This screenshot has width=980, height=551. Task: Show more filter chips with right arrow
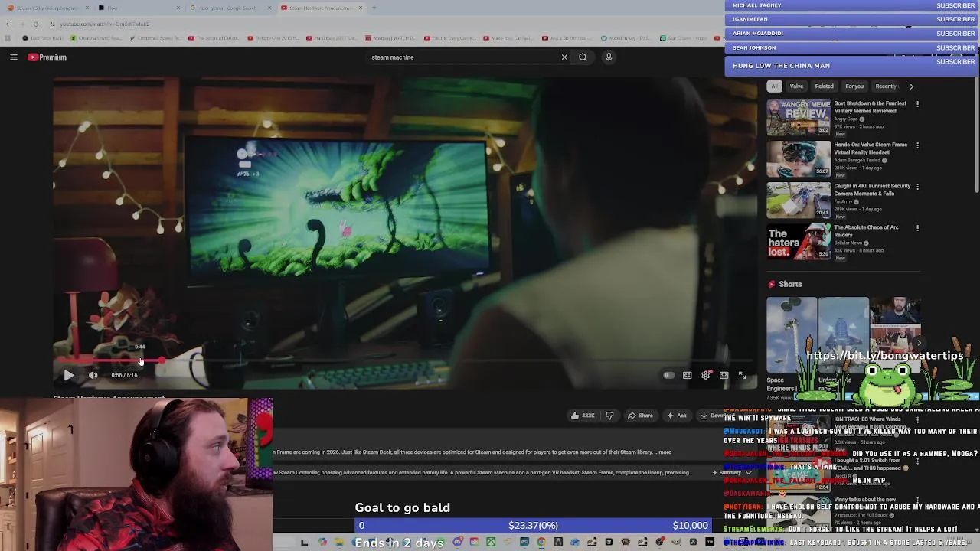[x=911, y=86]
